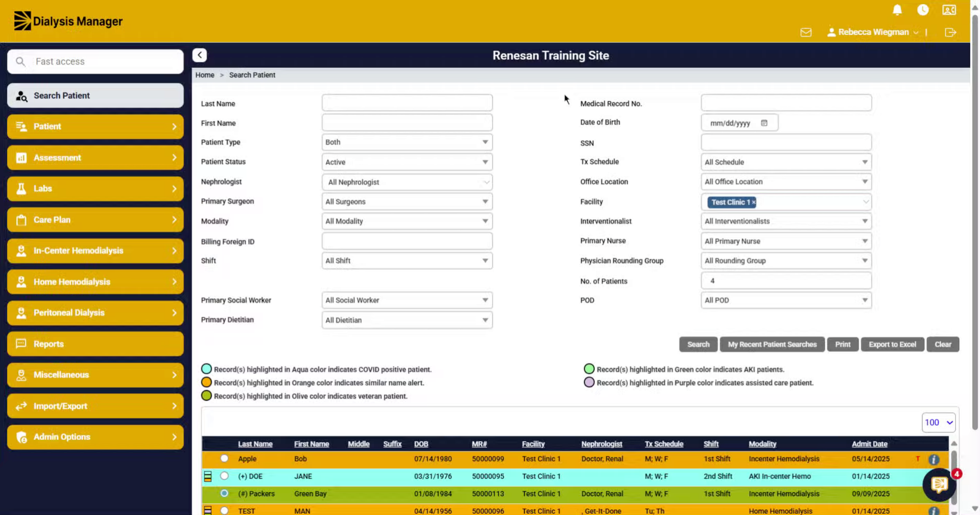Click the list icon beside TEST row

click(x=208, y=511)
